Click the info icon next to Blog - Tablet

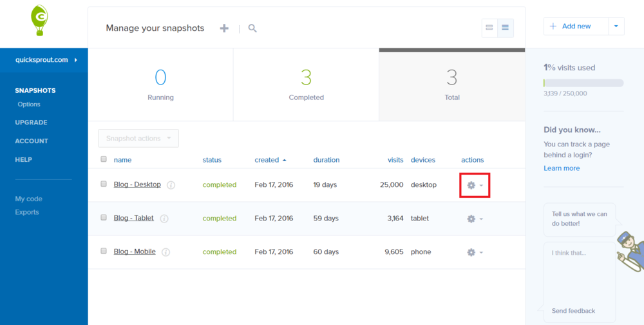(164, 219)
